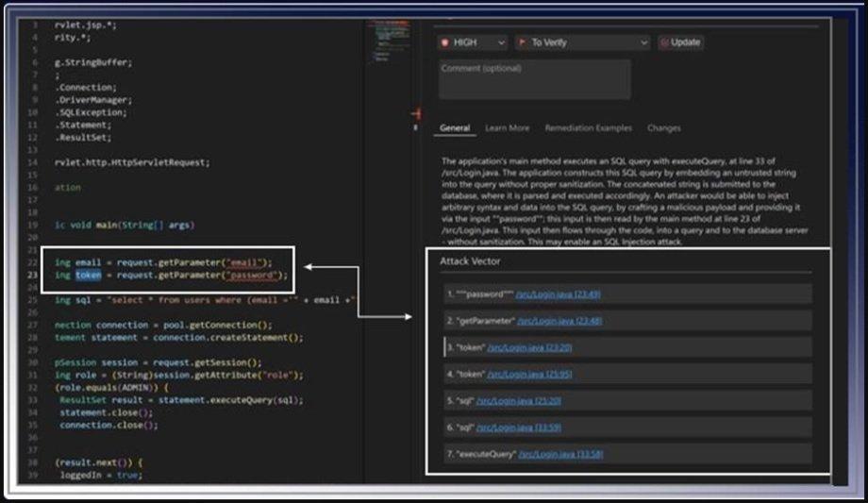Go to the Changes tab
The image size is (868, 503).
coord(664,128)
